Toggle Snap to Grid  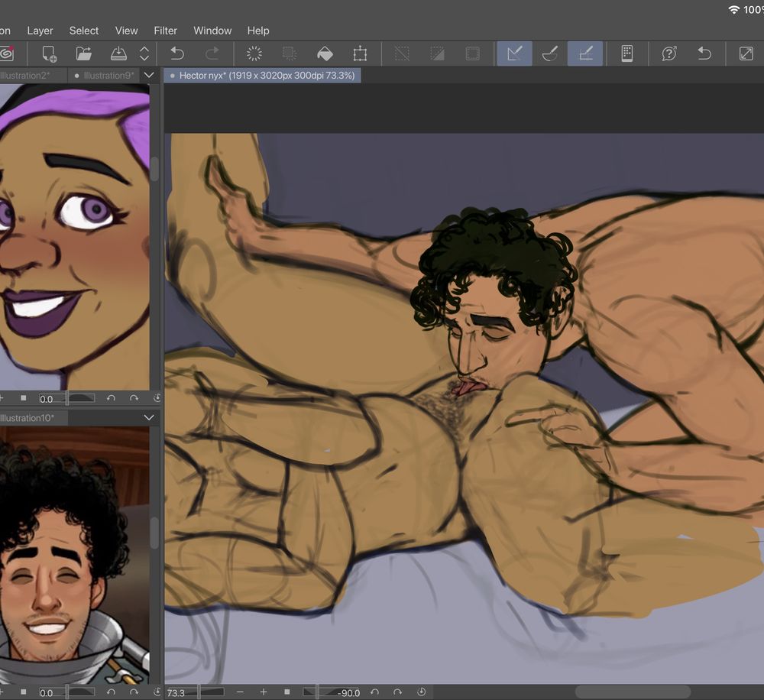[586, 53]
